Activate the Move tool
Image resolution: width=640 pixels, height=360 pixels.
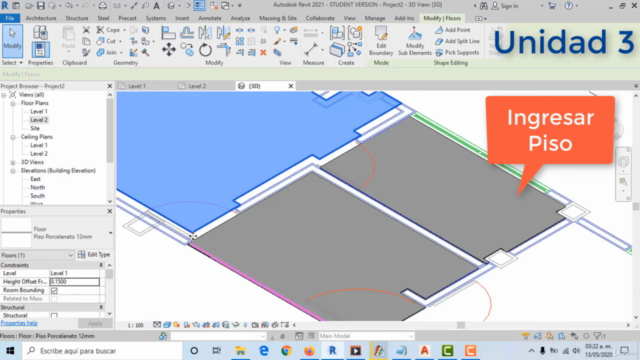point(169,50)
